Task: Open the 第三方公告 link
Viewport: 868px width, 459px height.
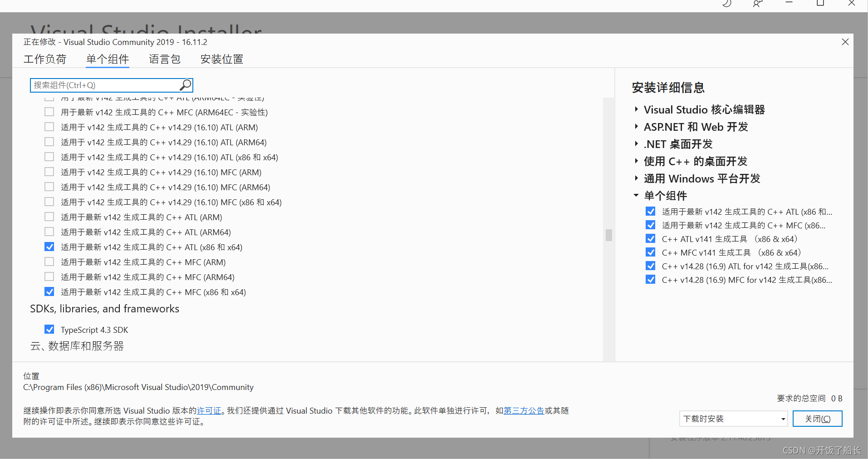Action: 524,410
